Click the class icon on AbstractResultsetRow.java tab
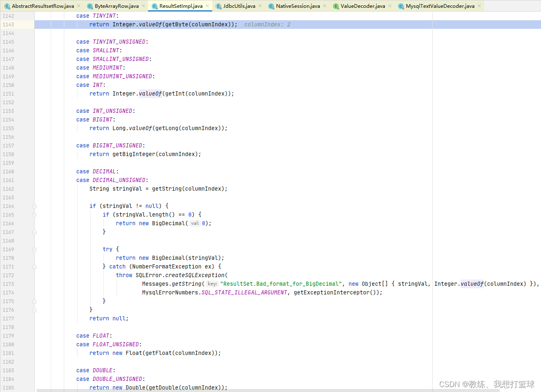Image resolution: width=541 pixels, height=392 pixels. tap(7, 6)
